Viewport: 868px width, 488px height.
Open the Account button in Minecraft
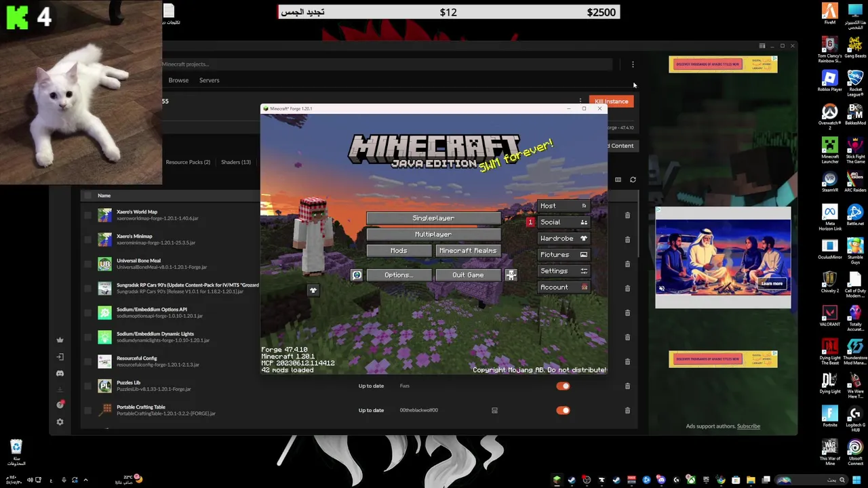(x=564, y=287)
